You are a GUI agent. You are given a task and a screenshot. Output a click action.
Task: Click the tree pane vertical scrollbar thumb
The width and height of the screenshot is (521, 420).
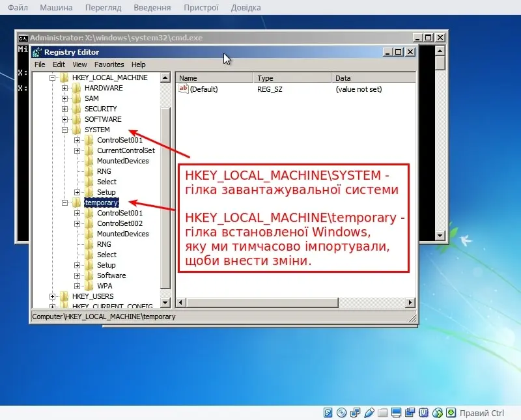[165, 198]
